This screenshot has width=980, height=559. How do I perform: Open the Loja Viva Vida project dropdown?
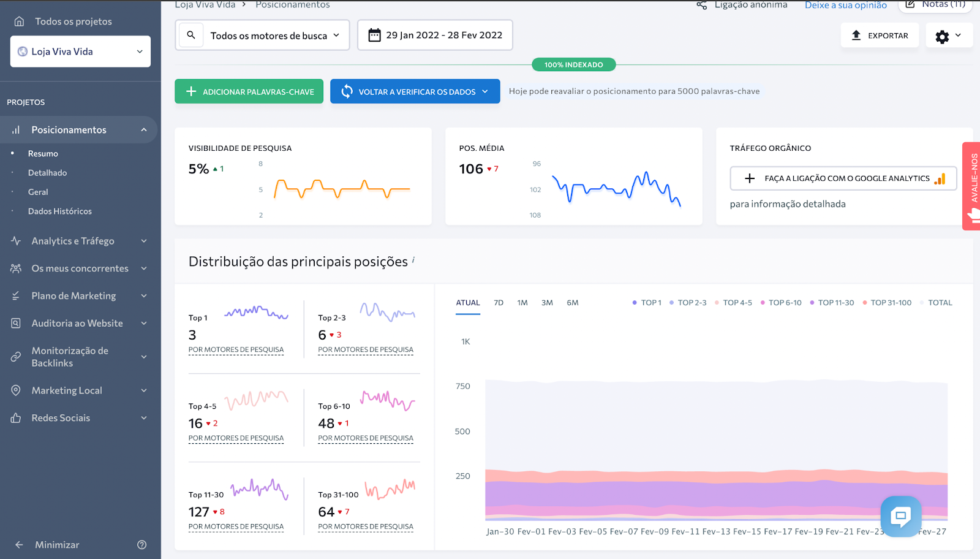(80, 51)
